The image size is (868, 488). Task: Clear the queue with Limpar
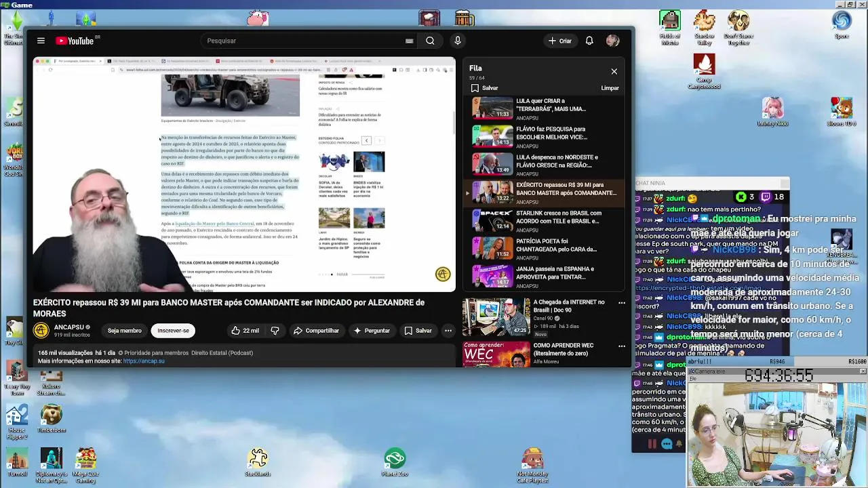coord(610,88)
